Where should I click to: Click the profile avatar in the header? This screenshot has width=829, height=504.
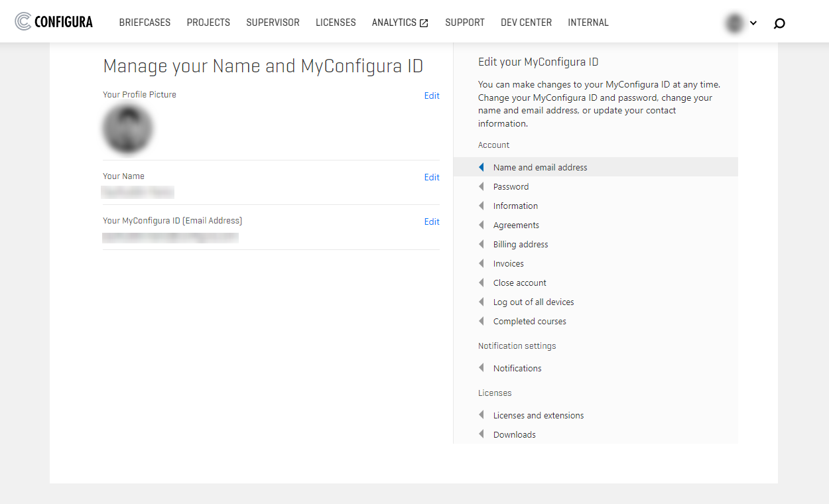(733, 22)
